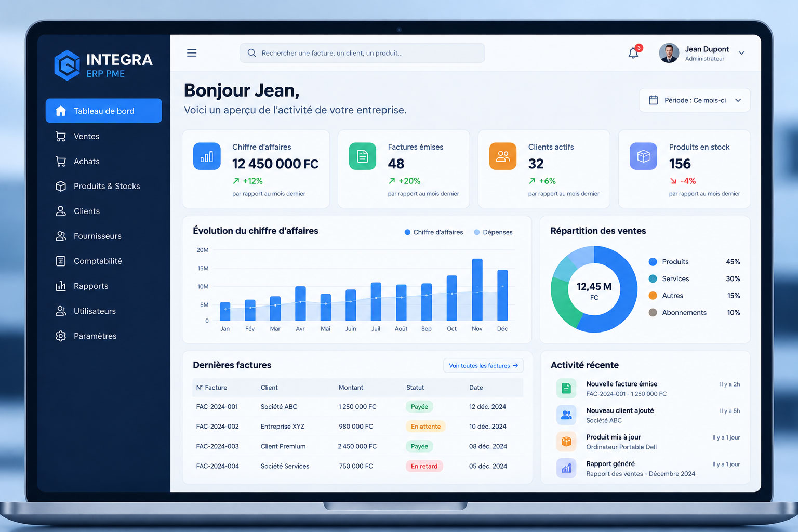Click the search magnifier icon
The width and height of the screenshot is (798, 532).
pos(251,53)
